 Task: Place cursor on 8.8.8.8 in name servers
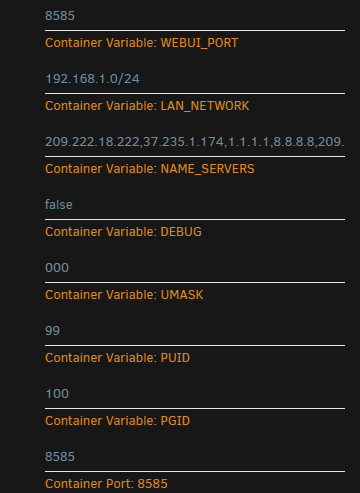tap(294, 142)
